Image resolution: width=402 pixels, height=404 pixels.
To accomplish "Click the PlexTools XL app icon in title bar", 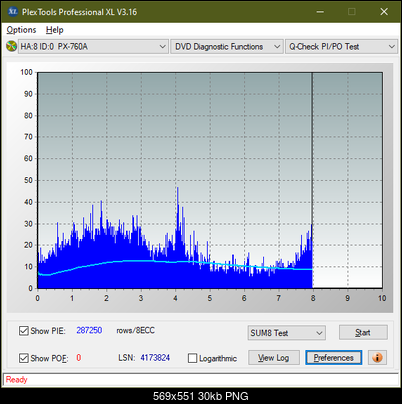I will pos(12,12).
